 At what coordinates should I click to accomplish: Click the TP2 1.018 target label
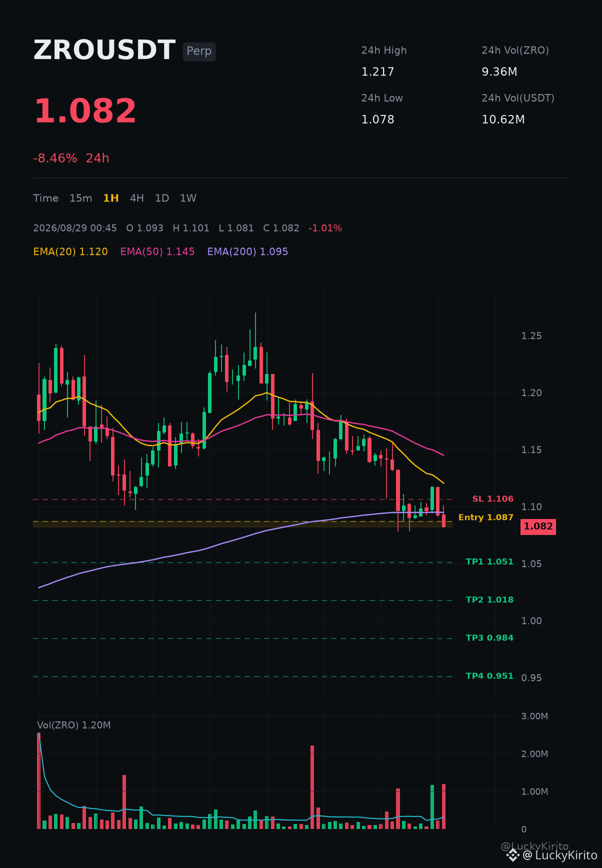[x=489, y=600]
